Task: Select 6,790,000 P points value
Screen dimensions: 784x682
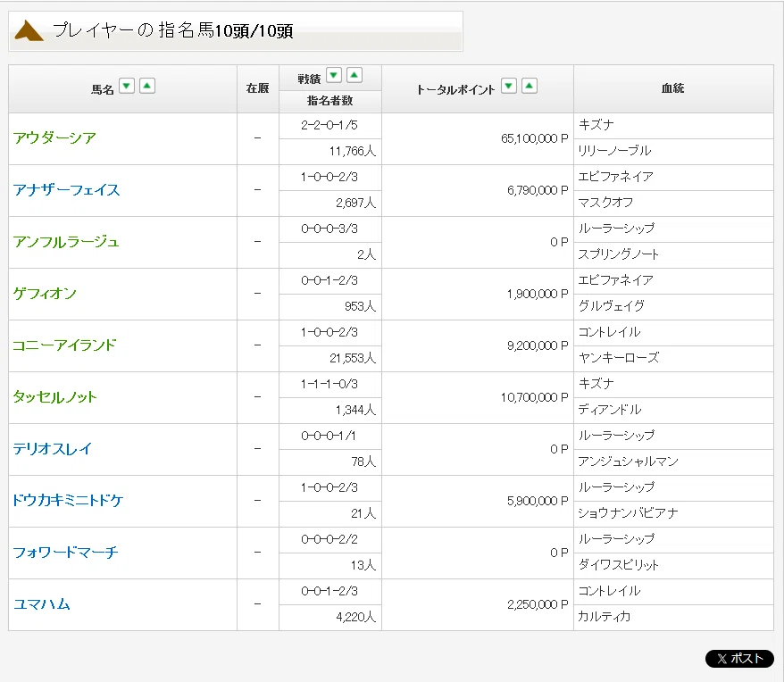Action: coord(538,190)
